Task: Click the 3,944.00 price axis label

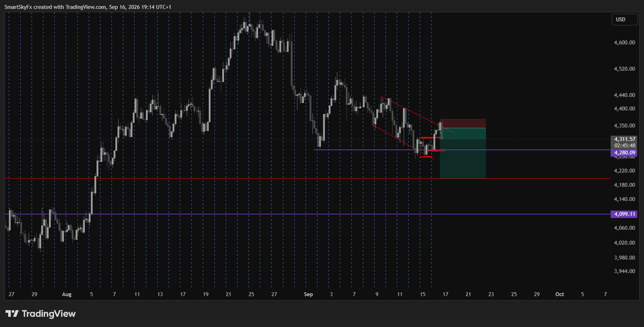Action: [x=625, y=271]
